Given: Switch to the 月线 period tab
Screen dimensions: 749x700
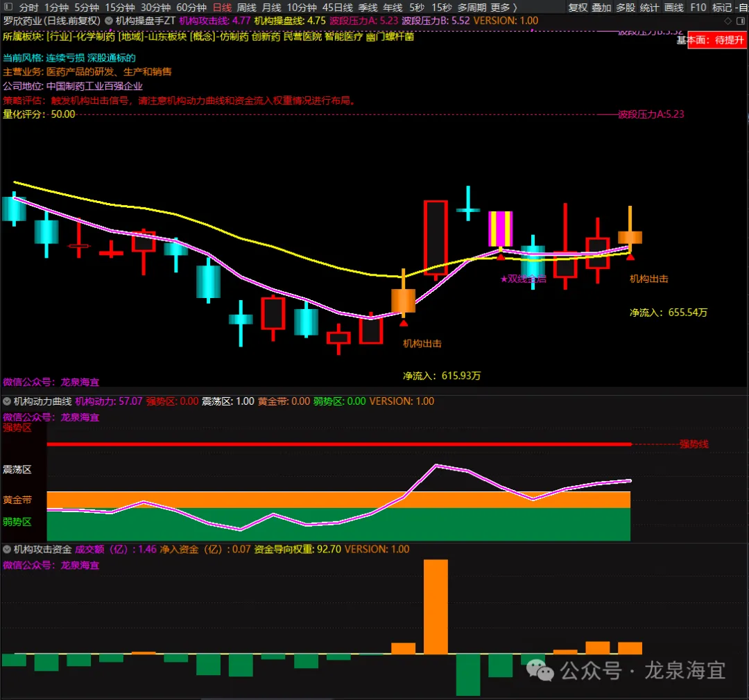Looking at the screenshot, I should pos(271,8).
